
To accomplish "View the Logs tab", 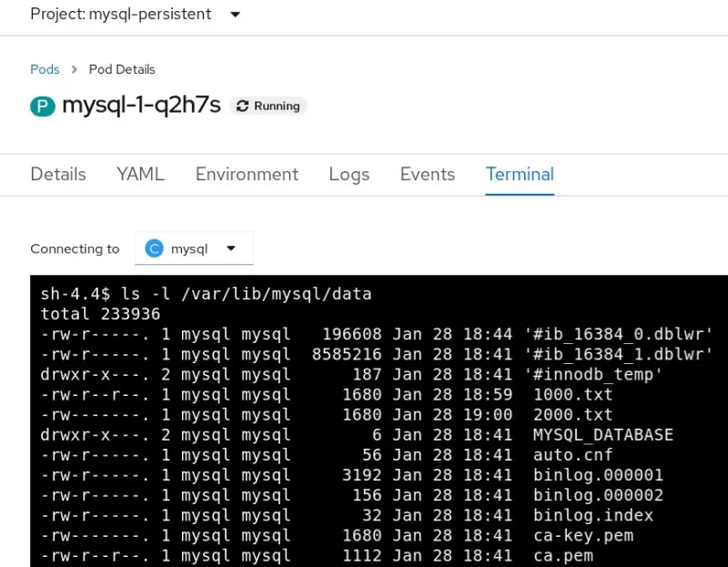I will pos(349,174).
